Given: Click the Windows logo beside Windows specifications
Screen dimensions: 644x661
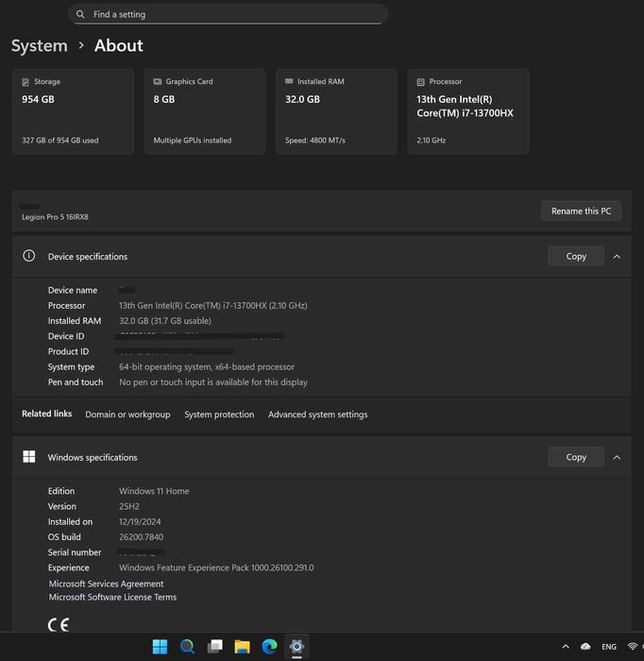Looking at the screenshot, I should coord(28,456).
